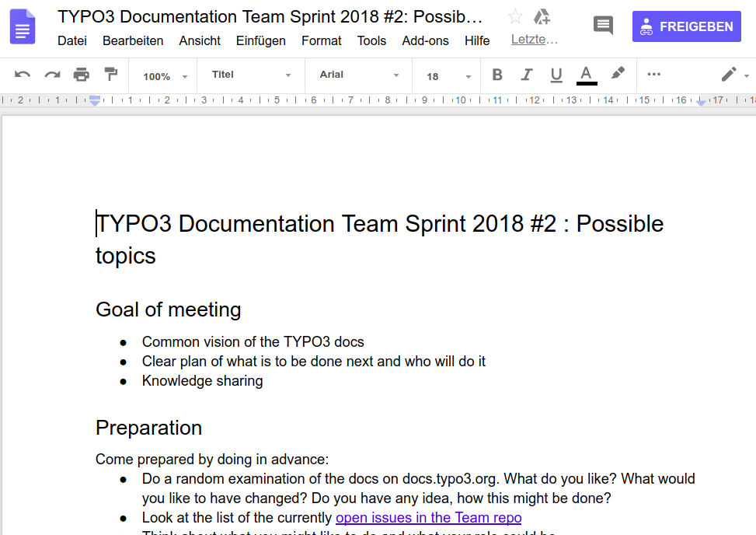Open the Arial font dropdown
This screenshot has height=535, width=756.
pyautogui.click(x=359, y=75)
